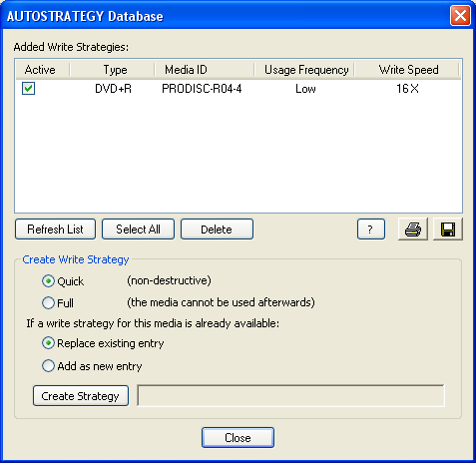Select the Quick write strategy option
This screenshot has height=463, width=476.
(48, 281)
